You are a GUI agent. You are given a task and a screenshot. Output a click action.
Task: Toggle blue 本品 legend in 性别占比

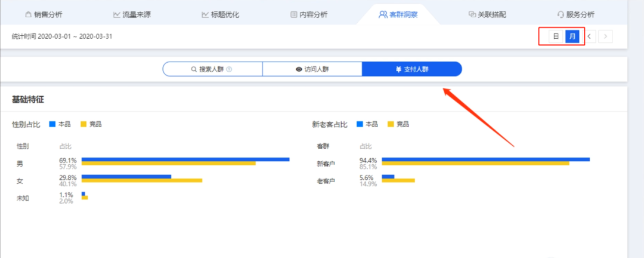[60, 124]
